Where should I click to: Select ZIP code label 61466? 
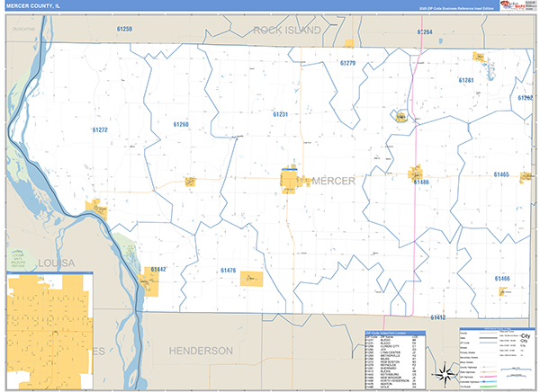502,279
